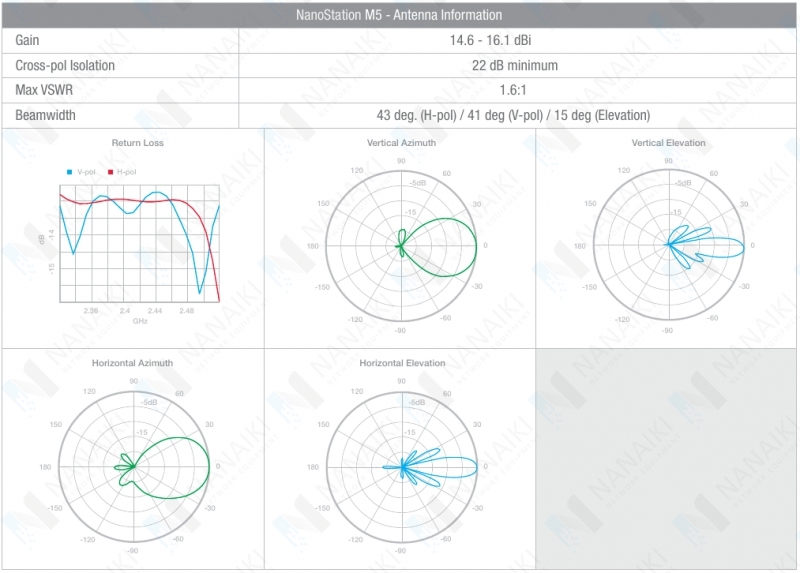Click the 'GHz' axis label
This screenshot has width=800, height=573.
[140, 321]
